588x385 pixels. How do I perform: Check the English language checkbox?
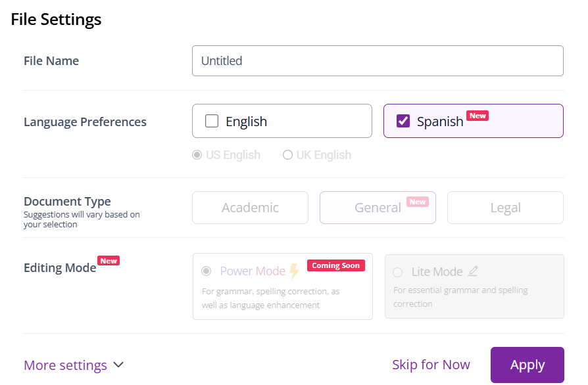click(212, 121)
